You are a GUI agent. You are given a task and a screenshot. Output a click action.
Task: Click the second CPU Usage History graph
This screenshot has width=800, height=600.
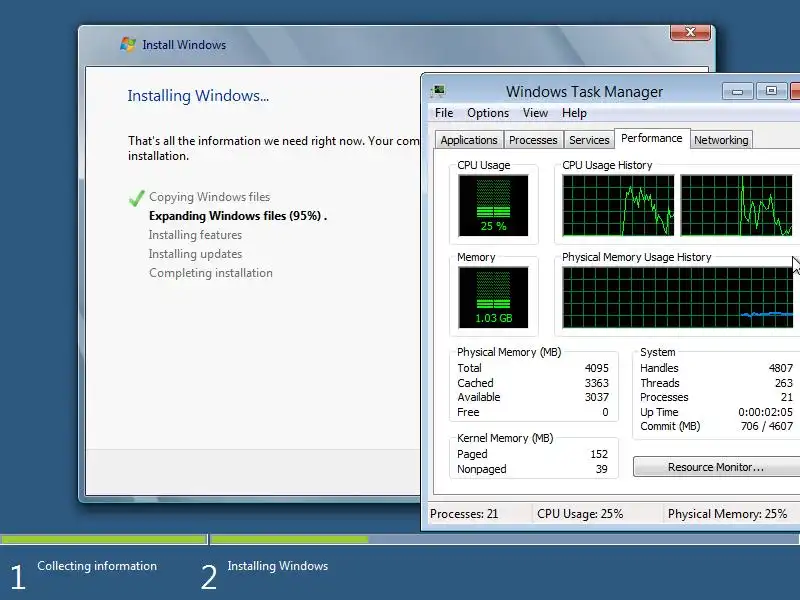[x=736, y=206]
